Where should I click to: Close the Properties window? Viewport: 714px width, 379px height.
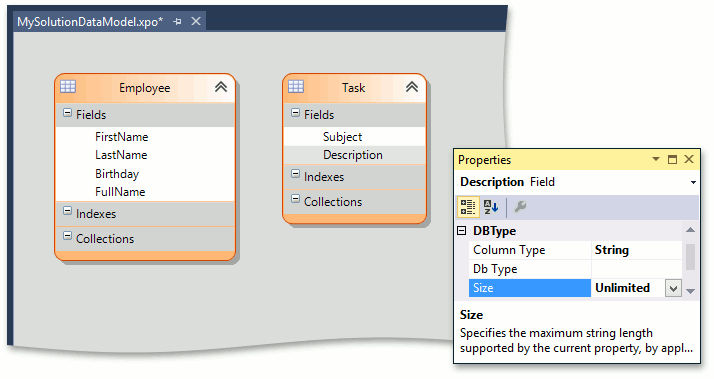pos(689,159)
